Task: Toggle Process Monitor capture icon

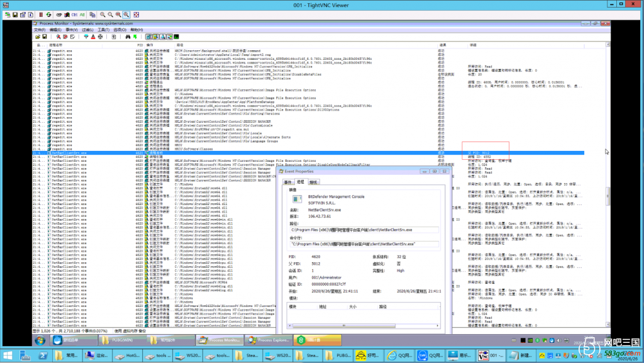Action: [x=58, y=37]
